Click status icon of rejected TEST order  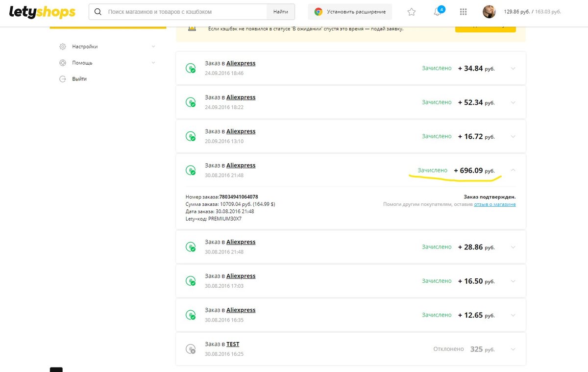point(191,349)
